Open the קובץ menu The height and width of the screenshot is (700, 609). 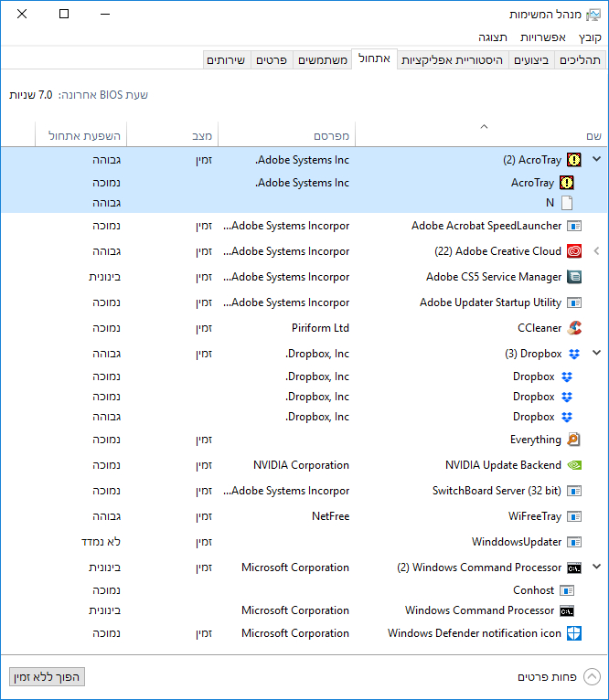click(590, 37)
